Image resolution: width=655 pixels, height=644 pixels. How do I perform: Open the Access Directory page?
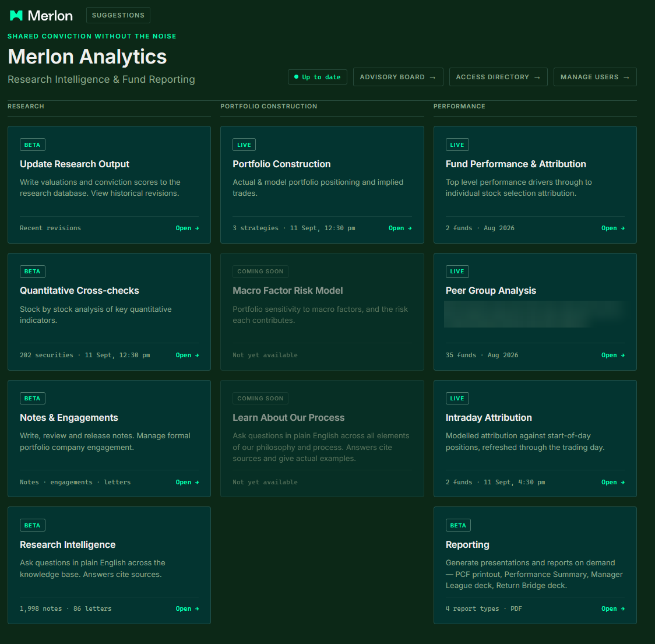[498, 77]
